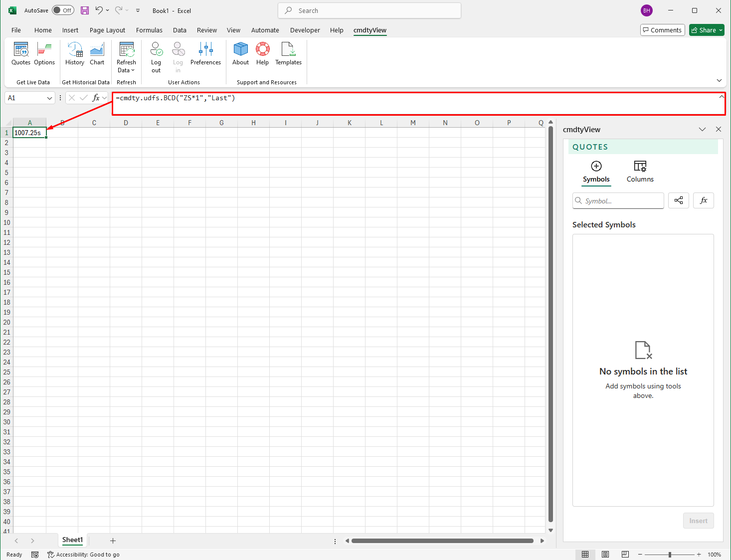This screenshot has height=560, width=731.
Task: Click the horizontal scrollbar thumb
Action: [x=442, y=541]
